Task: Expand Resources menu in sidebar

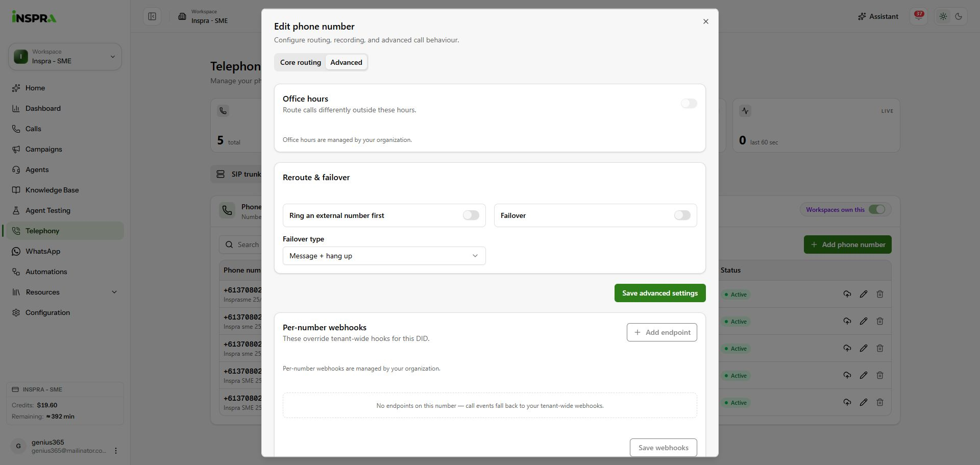Action: [x=65, y=292]
